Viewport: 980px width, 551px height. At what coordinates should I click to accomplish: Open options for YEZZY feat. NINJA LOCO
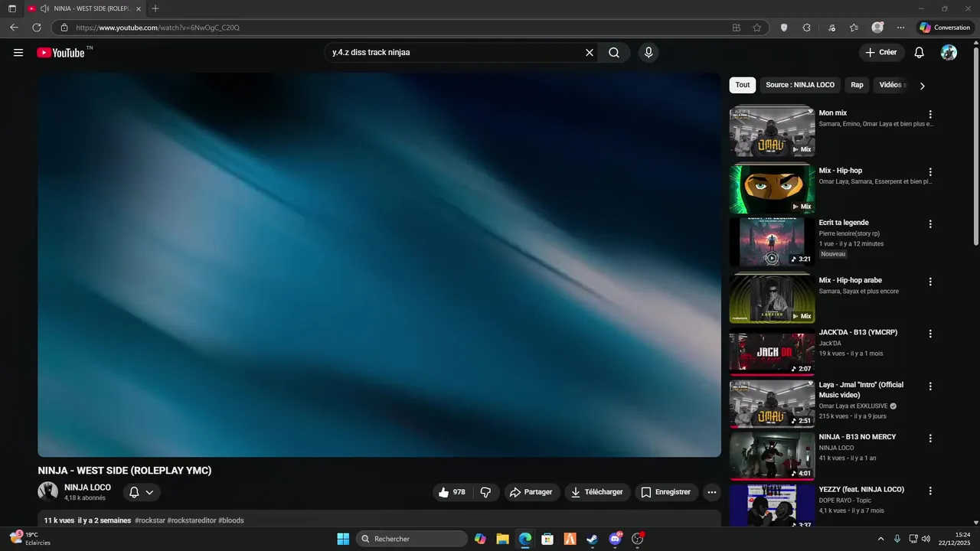point(930,491)
